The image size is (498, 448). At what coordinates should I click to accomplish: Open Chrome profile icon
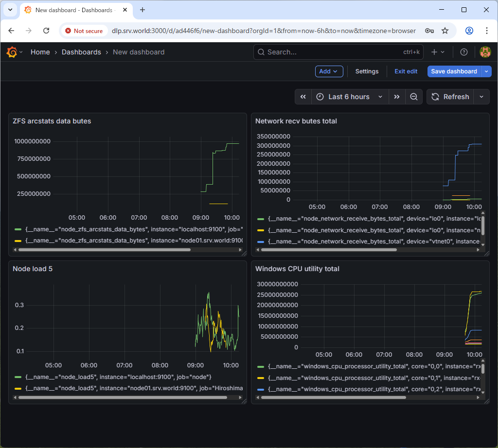[469, 31]
